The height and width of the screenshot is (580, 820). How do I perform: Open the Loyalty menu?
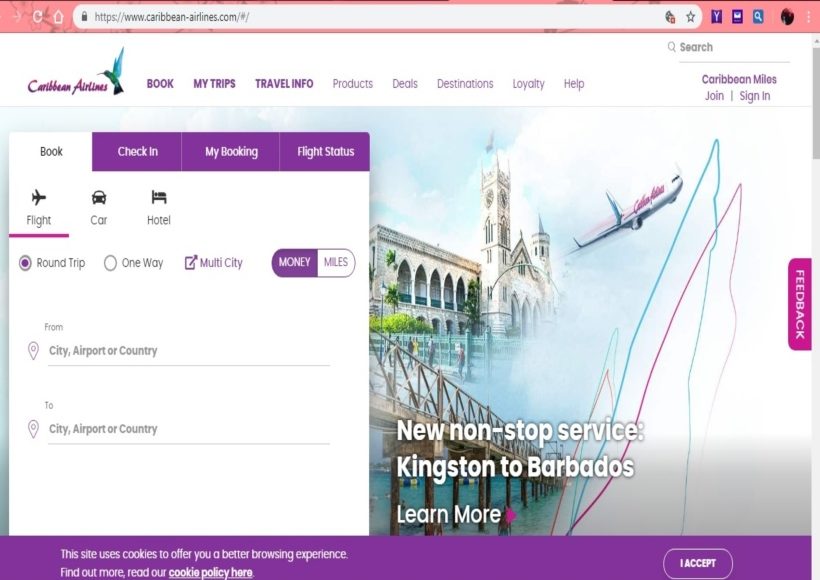click(x=528, y=84)
